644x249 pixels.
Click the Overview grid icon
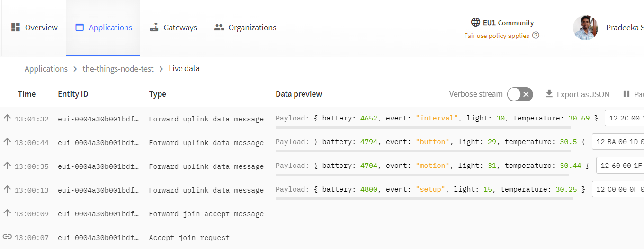tap(16, 27)
